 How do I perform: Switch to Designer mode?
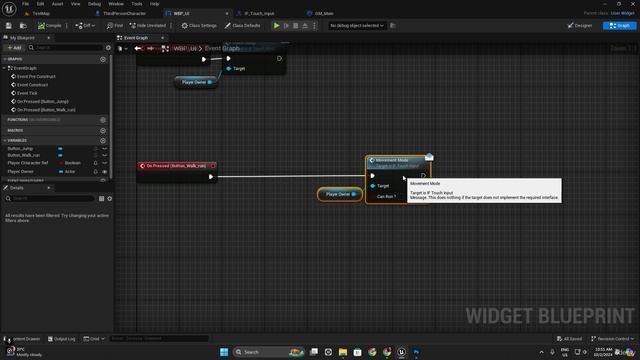pyautogui.click(x=580, y=26)
